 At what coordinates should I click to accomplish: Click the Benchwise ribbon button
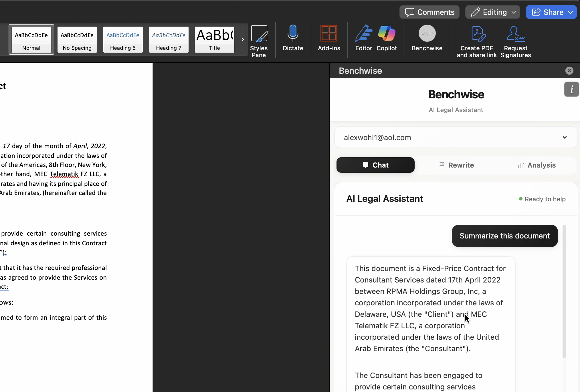[x=427, y=38]
